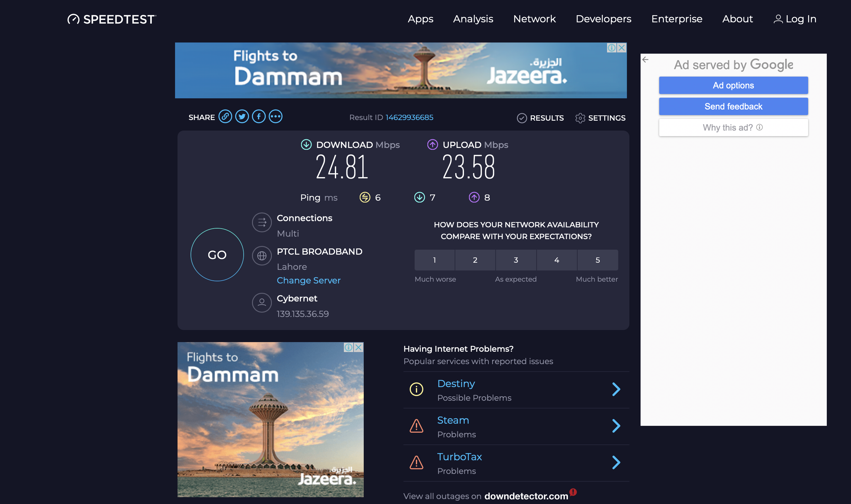Open lower ad AdChoices info icon
Viewport: 851px width, 504px height.
[349, 347]
